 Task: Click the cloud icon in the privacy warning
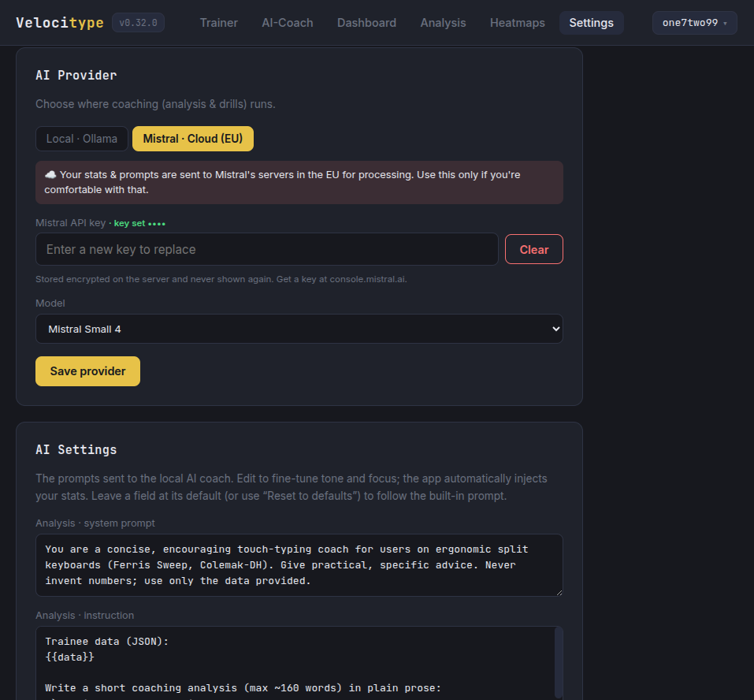[x=50, y=175]
